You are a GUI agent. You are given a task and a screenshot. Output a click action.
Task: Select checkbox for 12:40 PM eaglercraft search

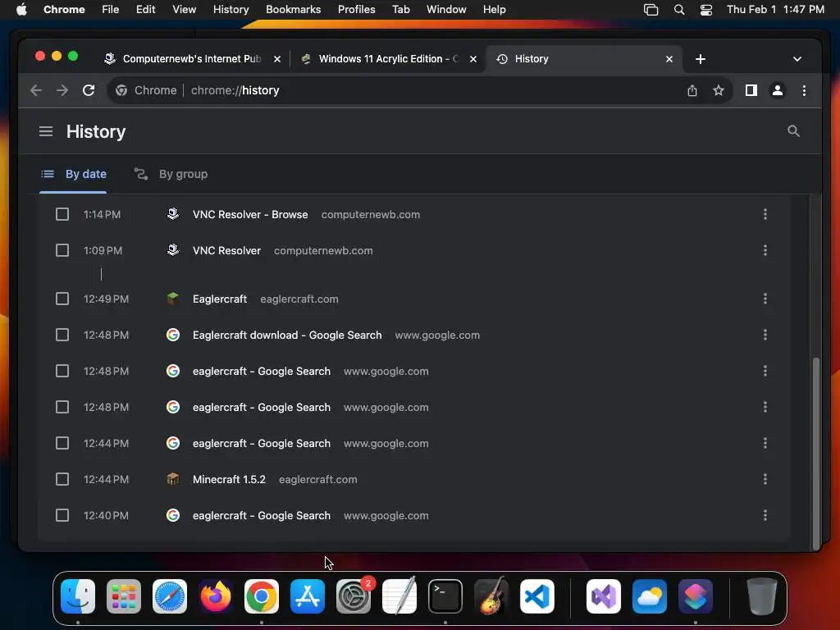click(62, 515)
